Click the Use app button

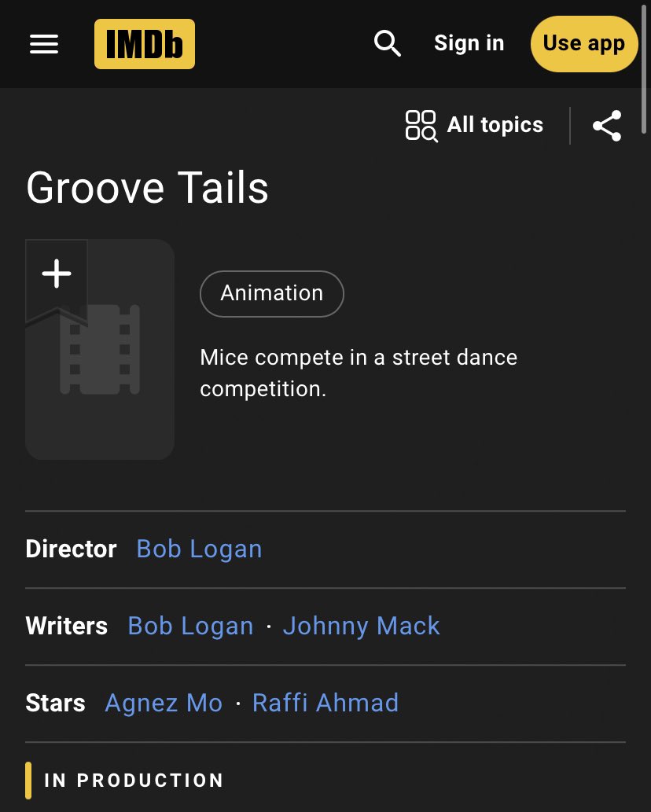click(x=583, y=44)
